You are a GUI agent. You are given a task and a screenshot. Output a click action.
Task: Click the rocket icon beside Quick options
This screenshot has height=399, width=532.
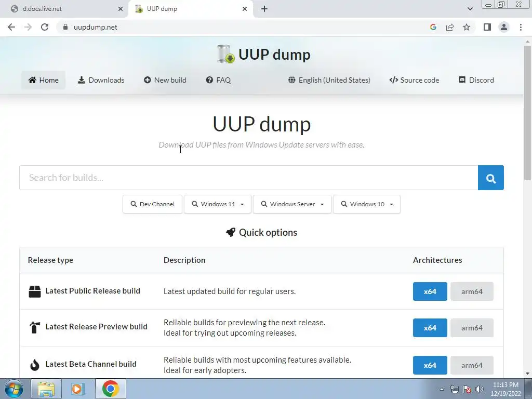click(x=231, y=232)
